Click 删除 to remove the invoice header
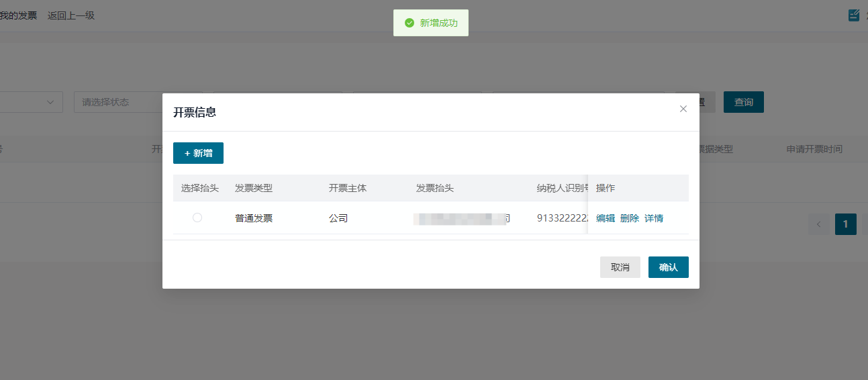Screen dimensions: 868x380 point(630,218)
